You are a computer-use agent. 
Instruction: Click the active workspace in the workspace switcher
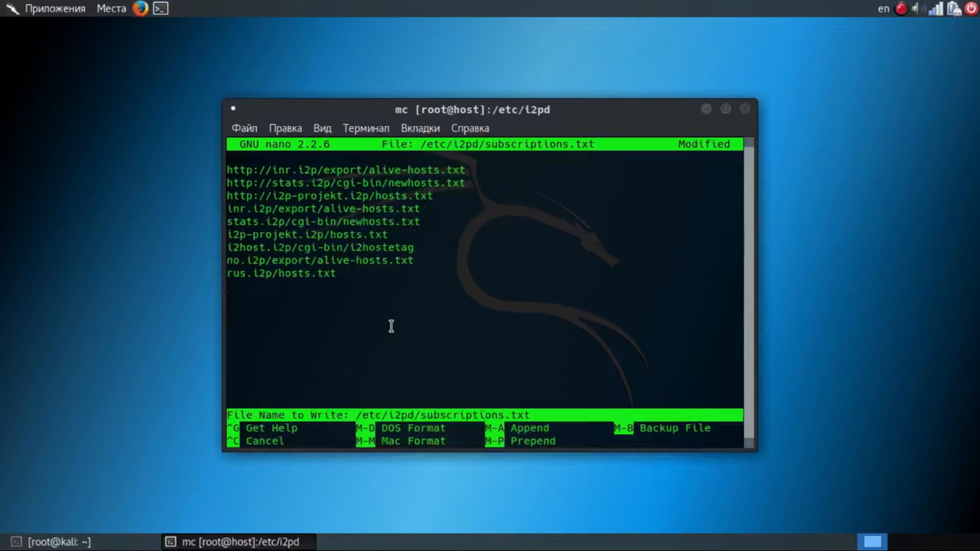tap(872, 542)
